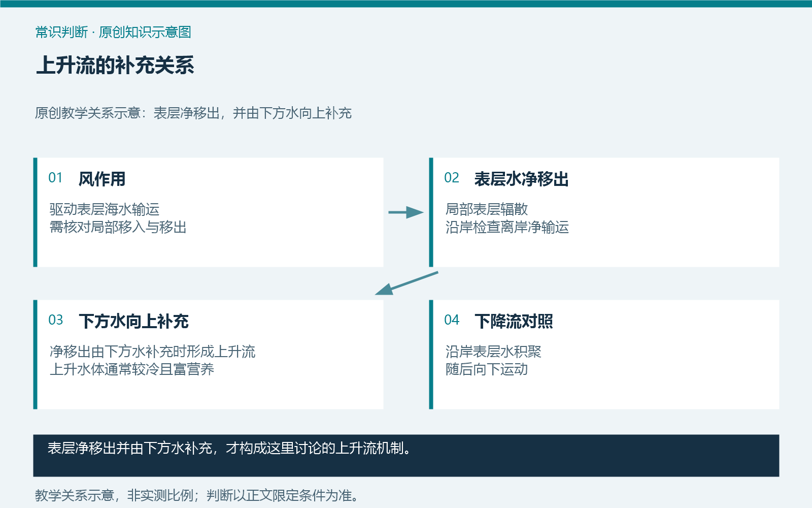Click the line 沿岸表层水积聚

493,351
